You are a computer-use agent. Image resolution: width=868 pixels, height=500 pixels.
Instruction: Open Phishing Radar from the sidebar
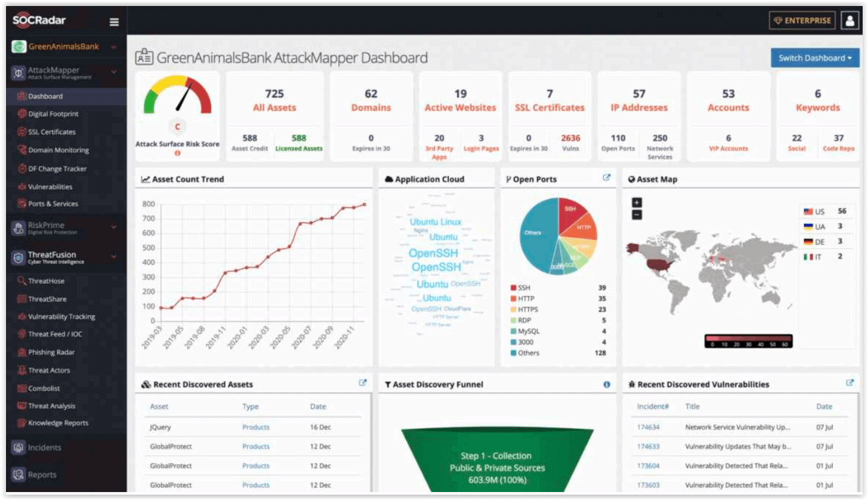(51, 352)
